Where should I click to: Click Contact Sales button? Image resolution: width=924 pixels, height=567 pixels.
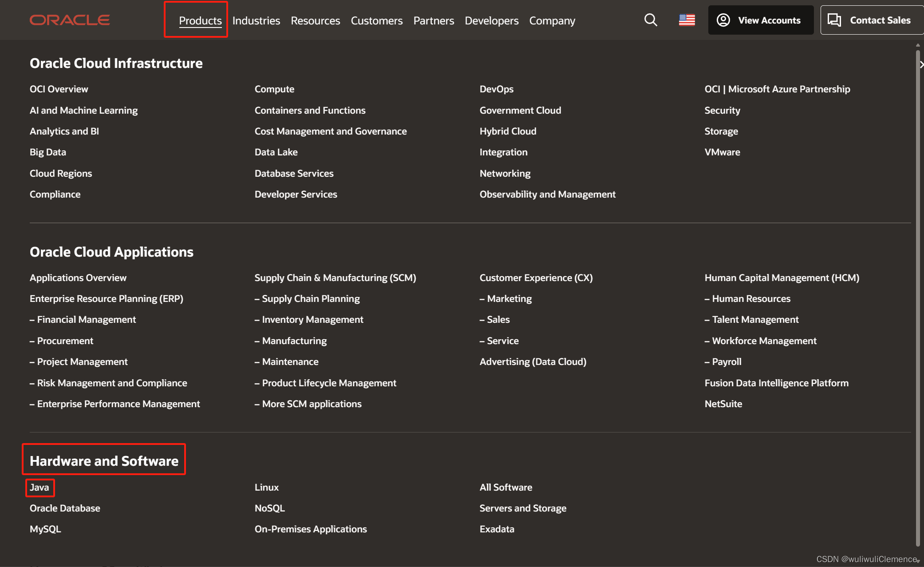pos(872,20)
